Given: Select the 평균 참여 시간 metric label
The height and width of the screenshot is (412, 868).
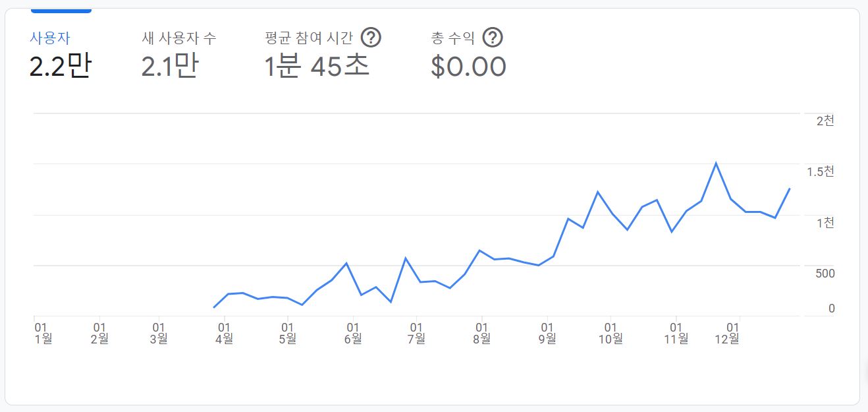Looking at the screenshot, I should [x=309, y=38].
